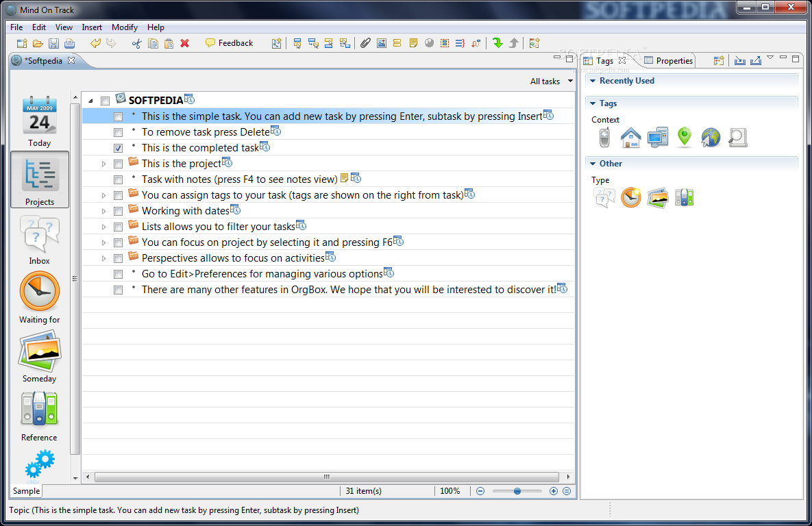The image size is (812, 526).
Task: Check the 'There are many other features' checkbox
Action: coord(118,290)
